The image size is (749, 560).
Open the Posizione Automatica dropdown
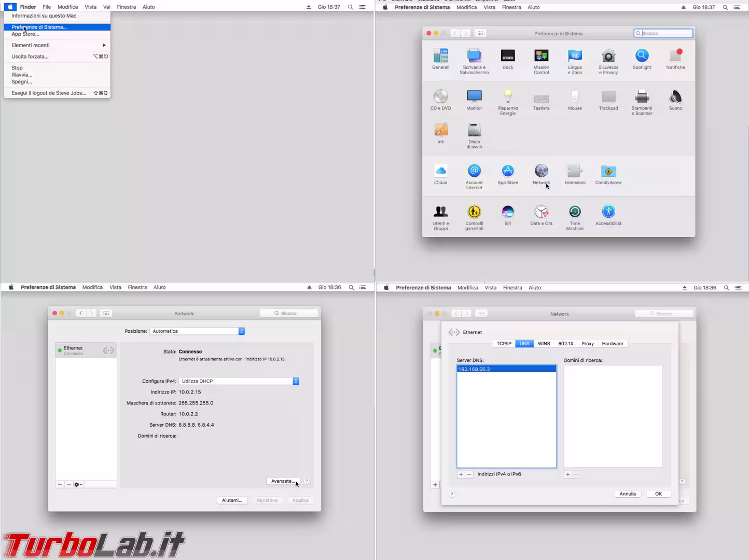pyautogui.click(x=197, y=331)
